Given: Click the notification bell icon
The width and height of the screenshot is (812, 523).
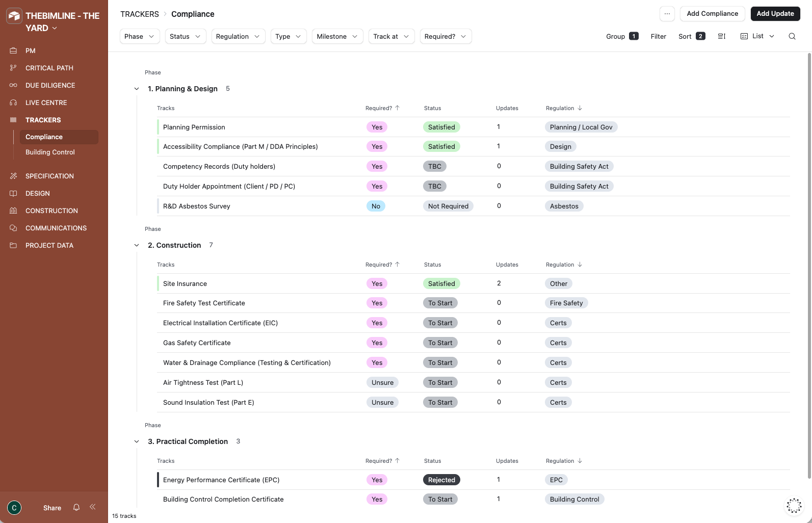Looking at the screenshot, I should pos(76,507).
